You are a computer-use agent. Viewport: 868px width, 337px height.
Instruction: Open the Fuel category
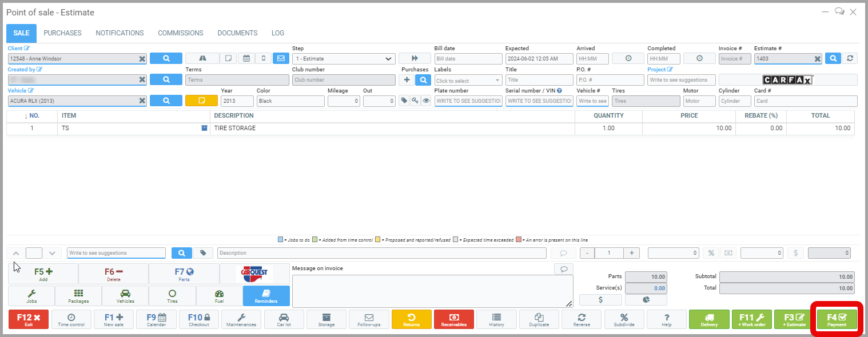point(219,296)
